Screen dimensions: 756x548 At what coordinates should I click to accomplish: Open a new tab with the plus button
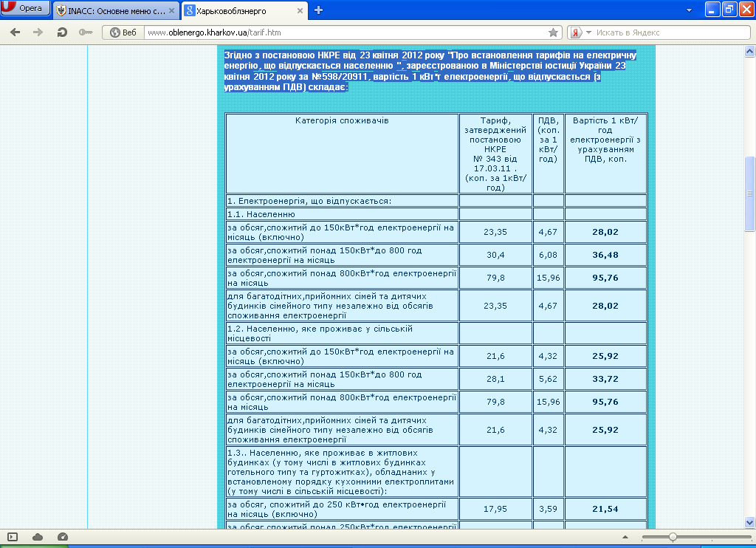click(318, 10)
